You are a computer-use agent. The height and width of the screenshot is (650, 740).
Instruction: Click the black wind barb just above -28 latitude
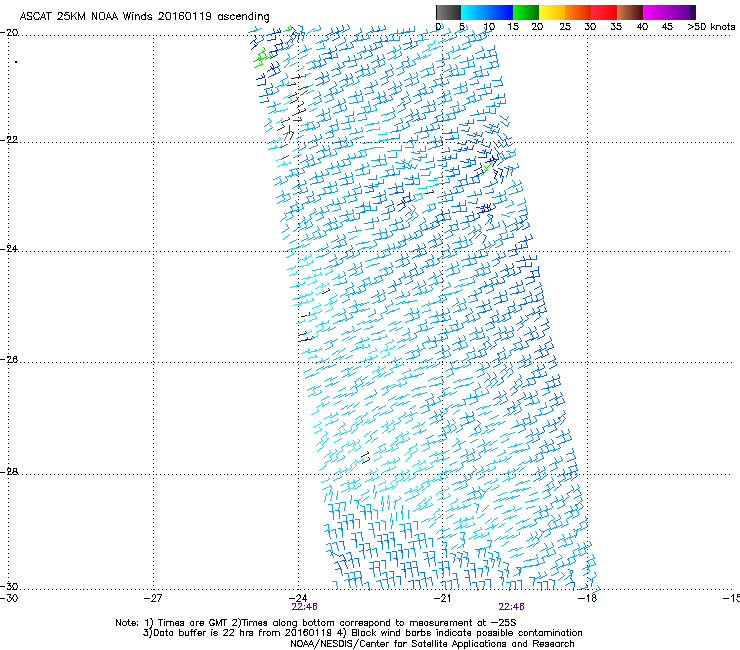(x=365, y=457)
